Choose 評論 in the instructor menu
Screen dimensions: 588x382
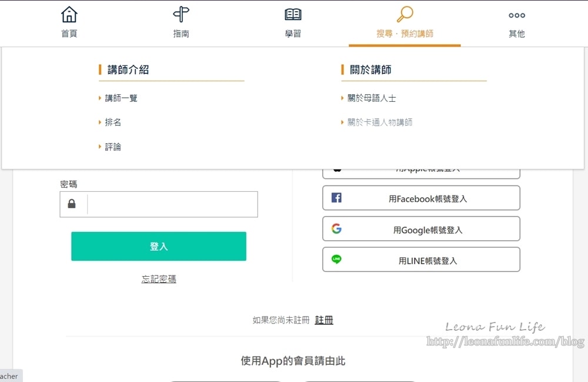click(113, 147)
